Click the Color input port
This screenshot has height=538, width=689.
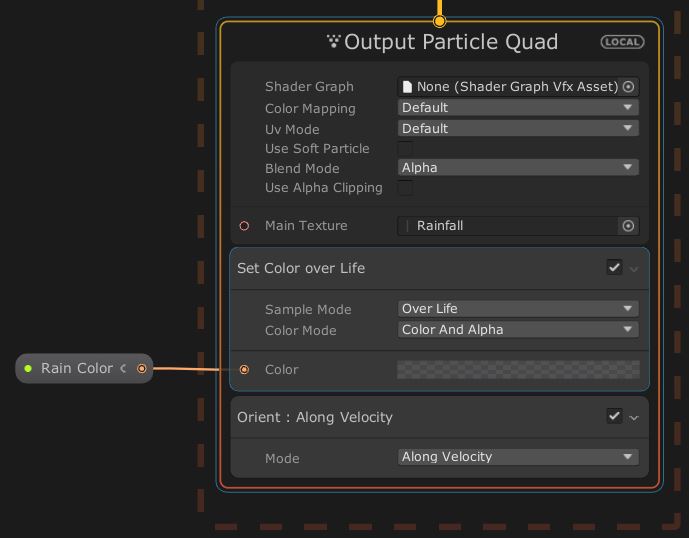click(x=244, y=370)
